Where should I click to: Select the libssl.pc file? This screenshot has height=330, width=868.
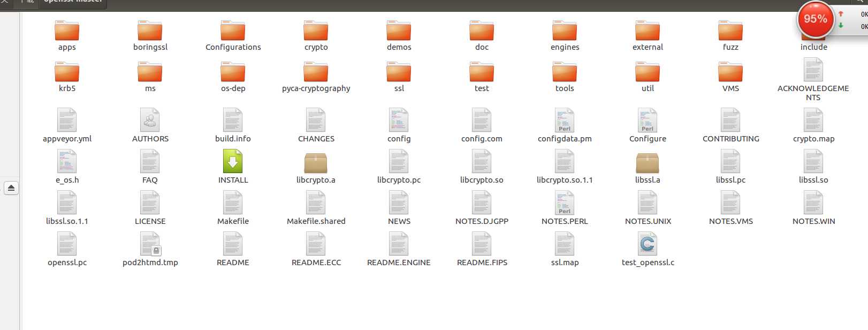[x=730, y=161]
